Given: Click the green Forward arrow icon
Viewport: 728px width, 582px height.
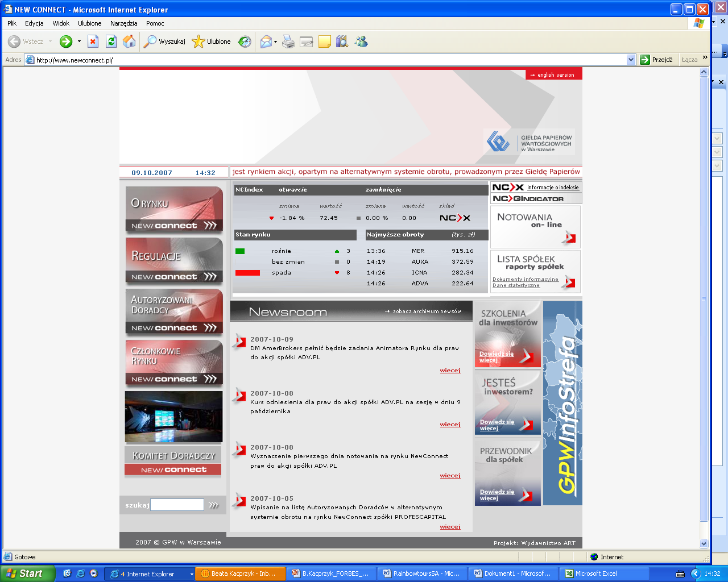Looking at the screenshot, I should 66,41.
